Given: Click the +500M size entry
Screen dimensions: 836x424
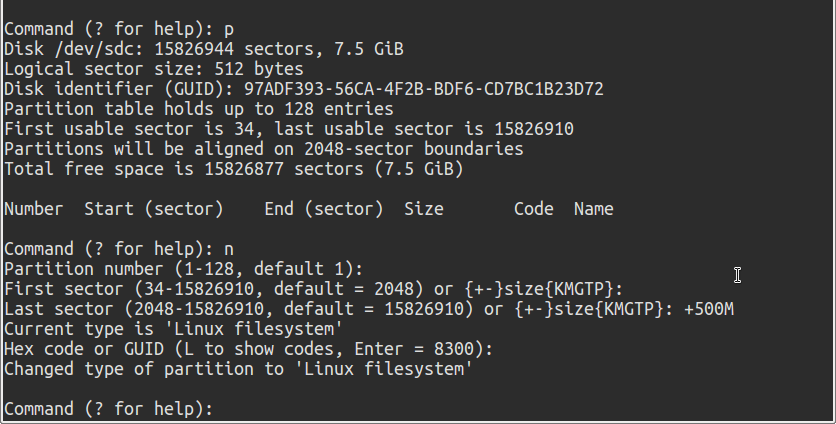Looking at the screenshot, I should click(x=709, y=309).
